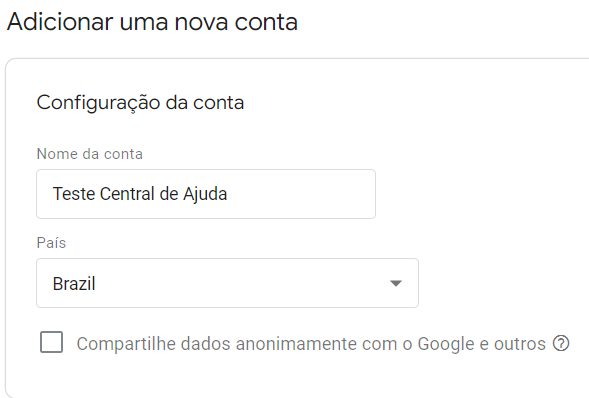Select the Brazil value in country selector
Screen dimensions: 589x398
pyautogui.click(x=74, y=283)
